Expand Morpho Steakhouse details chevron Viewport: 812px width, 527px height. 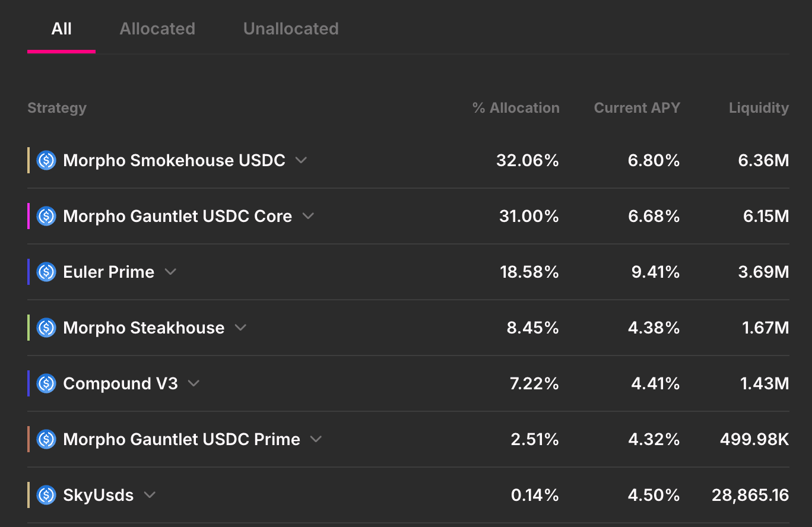point(240,328)
